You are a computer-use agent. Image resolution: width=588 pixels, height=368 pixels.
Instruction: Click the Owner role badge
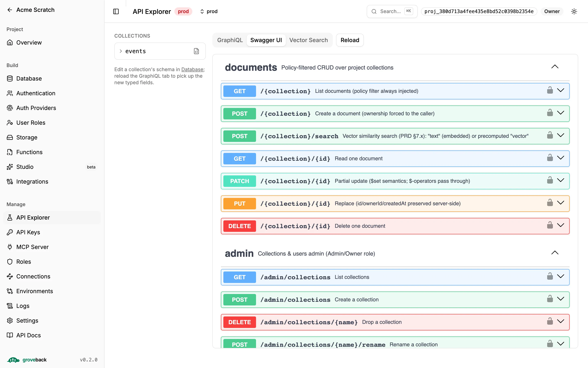[x=552, y=11]
